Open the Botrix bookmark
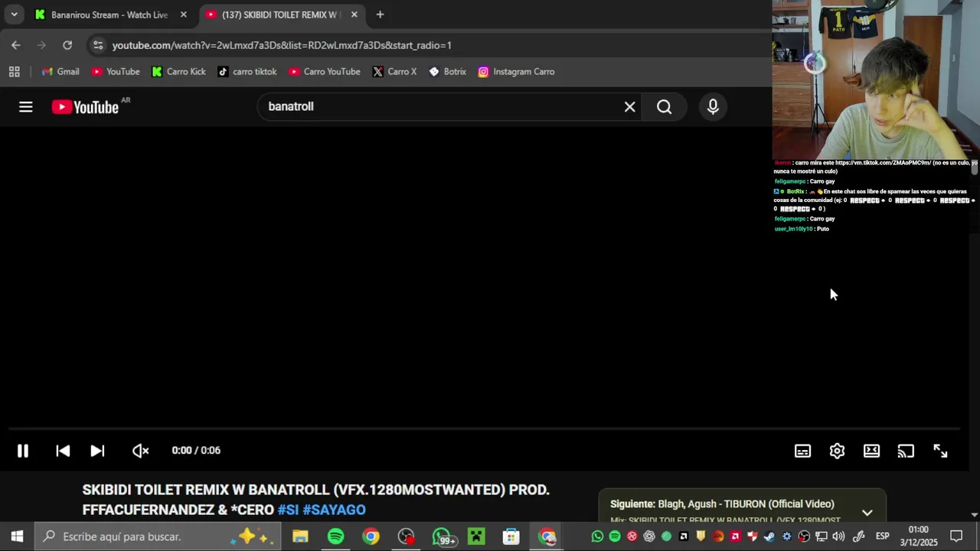The image size is (980, 551). (447, 72)
